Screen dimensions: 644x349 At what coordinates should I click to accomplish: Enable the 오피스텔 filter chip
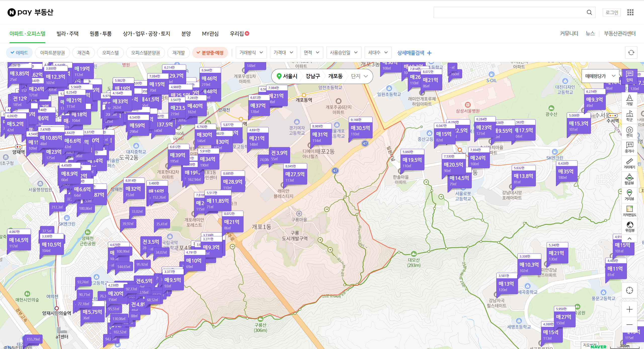(110, 53)
